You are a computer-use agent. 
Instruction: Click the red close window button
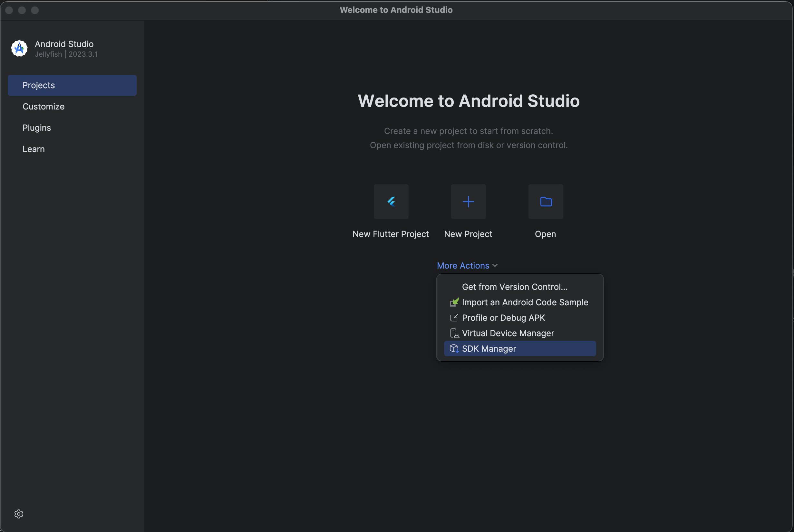coord(9,10)
